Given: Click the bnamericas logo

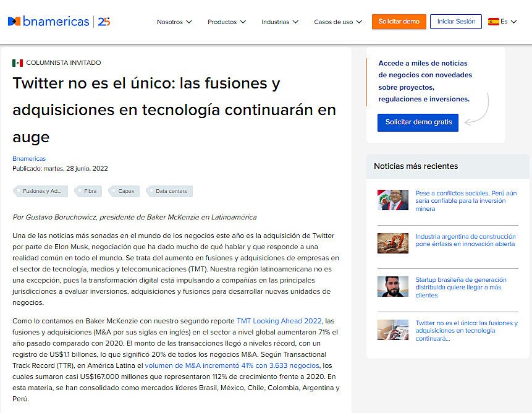Looking at the screenshot, I should (x=49, y=22).
